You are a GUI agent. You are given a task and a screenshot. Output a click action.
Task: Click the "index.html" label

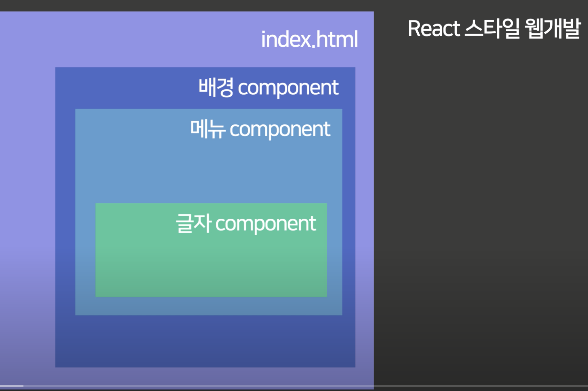[310, 39]
